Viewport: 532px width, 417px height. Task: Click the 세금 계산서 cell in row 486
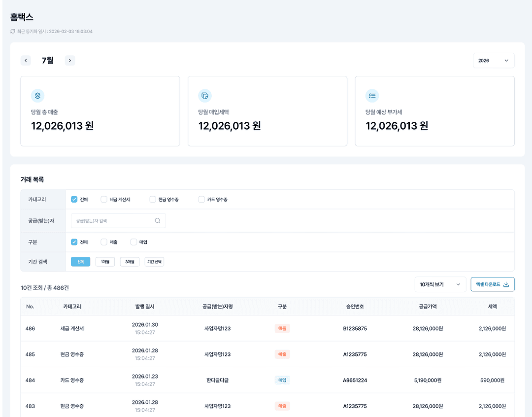[x=72, y=329]
